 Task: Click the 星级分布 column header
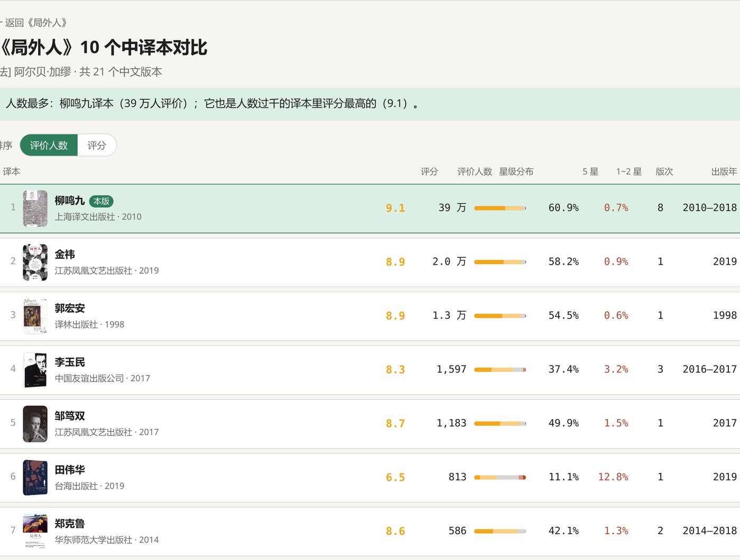point(516,172)
